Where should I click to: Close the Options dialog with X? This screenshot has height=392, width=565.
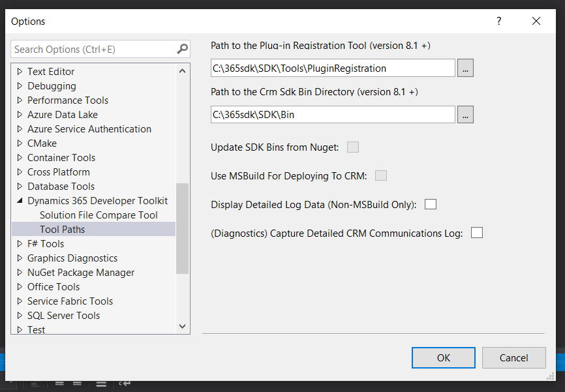pyautogui.click(x=536, y=21)
